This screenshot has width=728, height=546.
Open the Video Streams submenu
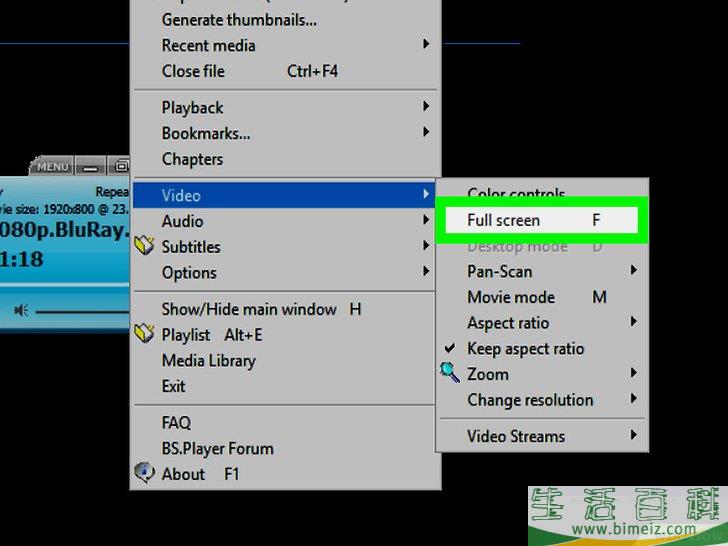[516, 436]
